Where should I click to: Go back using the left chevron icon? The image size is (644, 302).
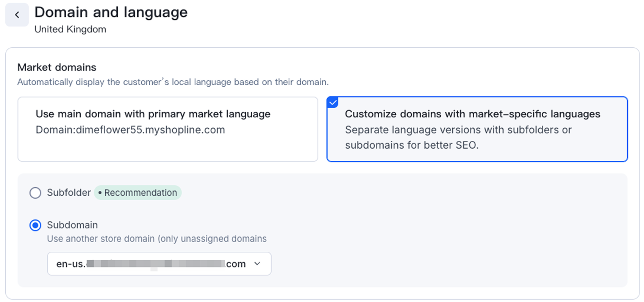pos(17,15)
